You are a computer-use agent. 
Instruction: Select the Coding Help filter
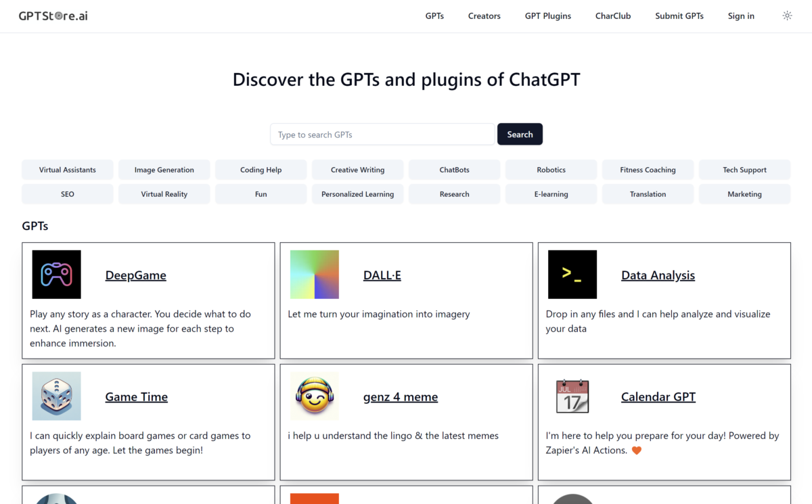(261, 169)
